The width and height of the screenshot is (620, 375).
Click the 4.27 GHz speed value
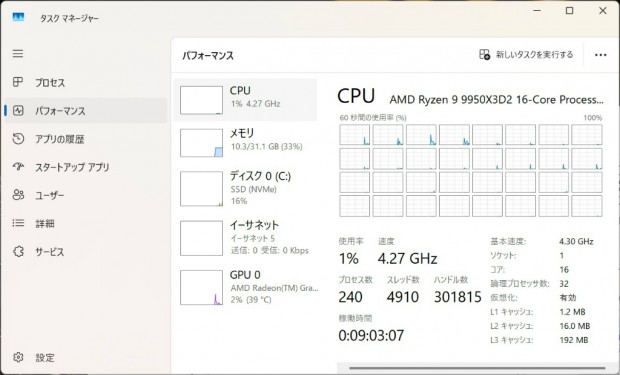(407, 259)
